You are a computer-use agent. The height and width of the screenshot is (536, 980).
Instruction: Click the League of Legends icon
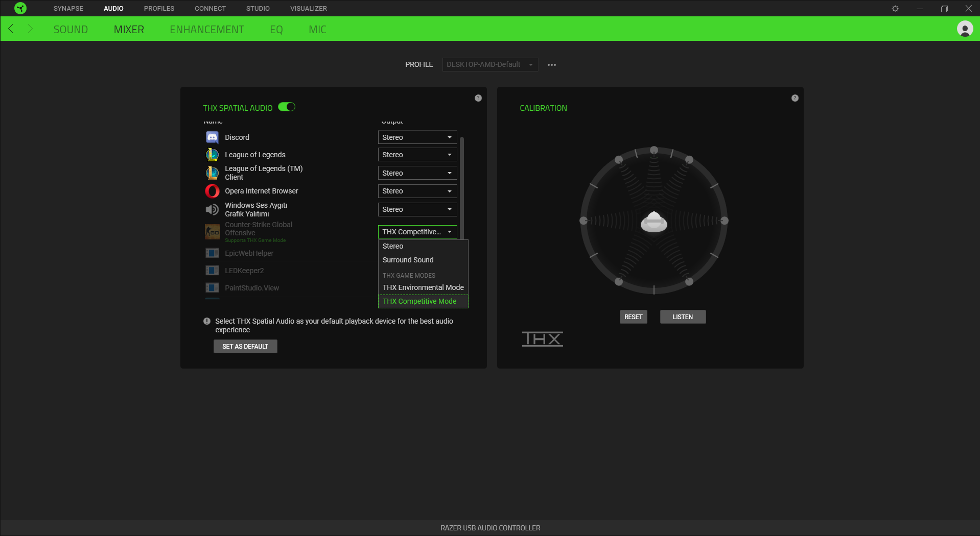click(212, 155)
